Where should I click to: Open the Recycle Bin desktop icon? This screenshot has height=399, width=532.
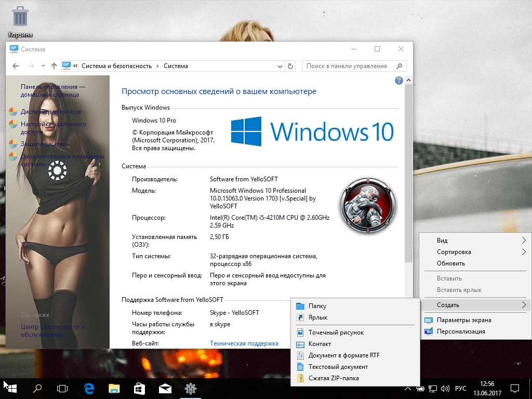click(20, 22)
